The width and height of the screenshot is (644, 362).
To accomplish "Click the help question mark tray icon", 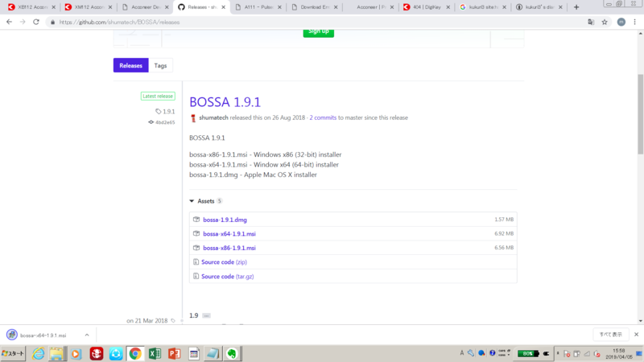I will [492, 353].
